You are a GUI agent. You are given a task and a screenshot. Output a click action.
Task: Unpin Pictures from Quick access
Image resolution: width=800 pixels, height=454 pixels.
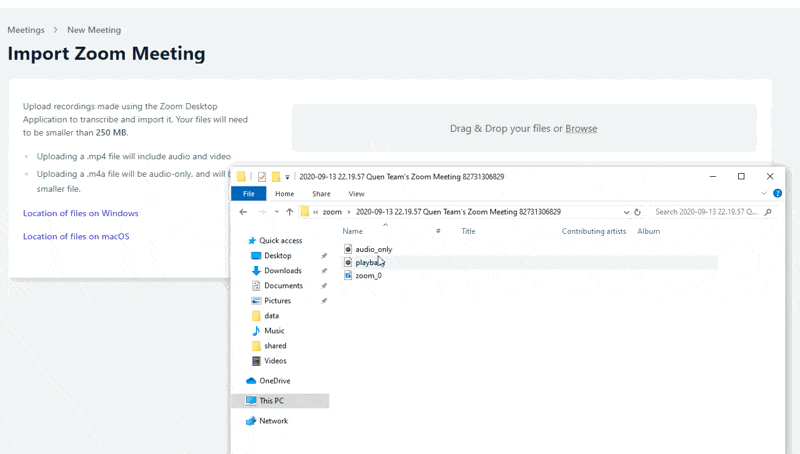(x=323, y=300)
